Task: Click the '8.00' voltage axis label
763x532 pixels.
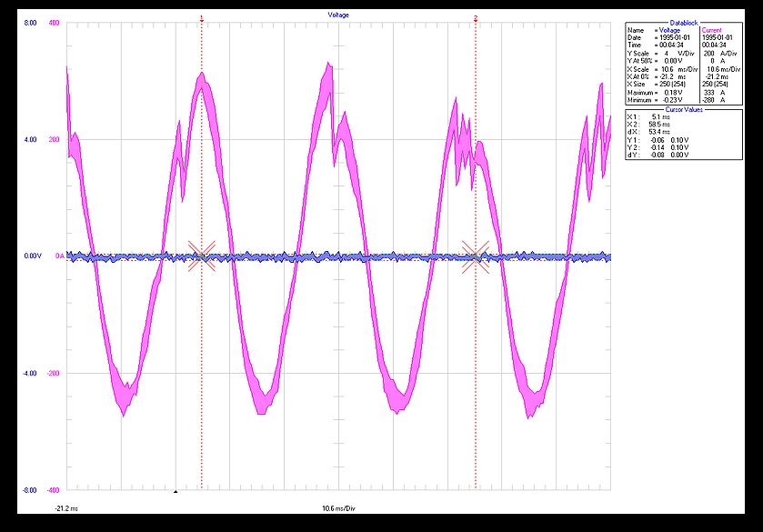Action: 30,23
